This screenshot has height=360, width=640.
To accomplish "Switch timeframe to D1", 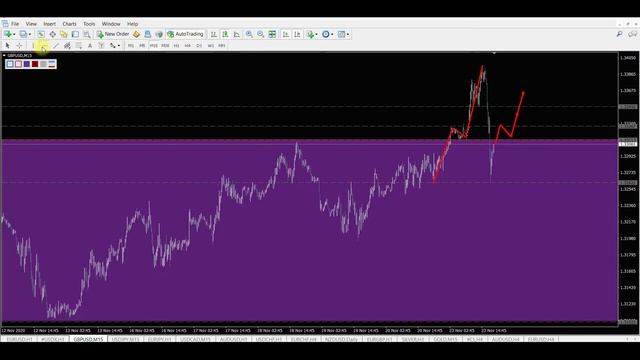I will (x=199, y=46).
